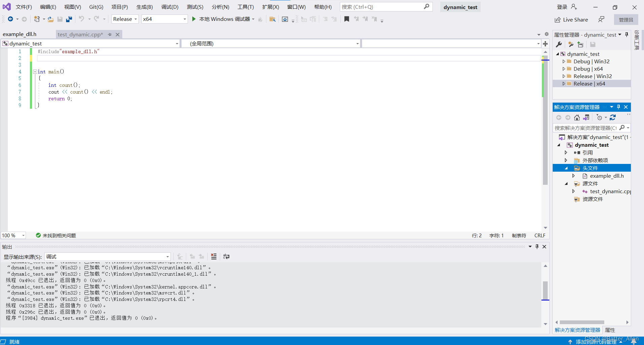This screenshot has height=345, width=644.
Task: Click the Save All toolbar icon
Action: 69,19
